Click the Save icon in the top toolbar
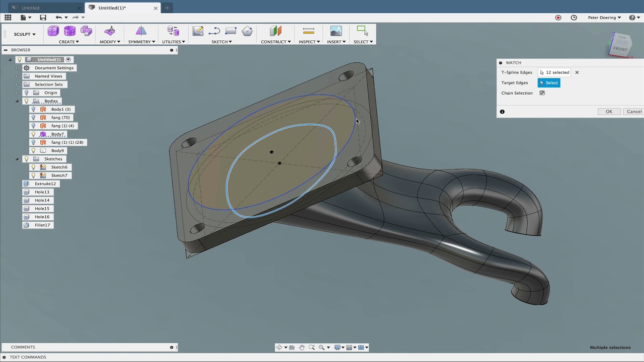 [43, 18]
